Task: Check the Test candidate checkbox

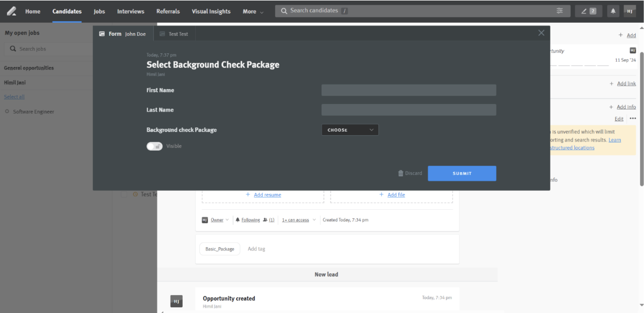Action: coord(124,194)
